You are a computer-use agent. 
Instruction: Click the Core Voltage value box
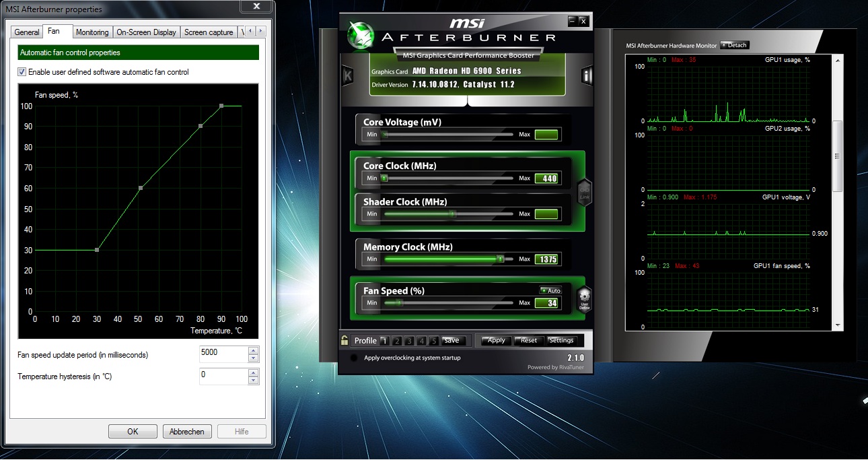(x=546, y=135)
